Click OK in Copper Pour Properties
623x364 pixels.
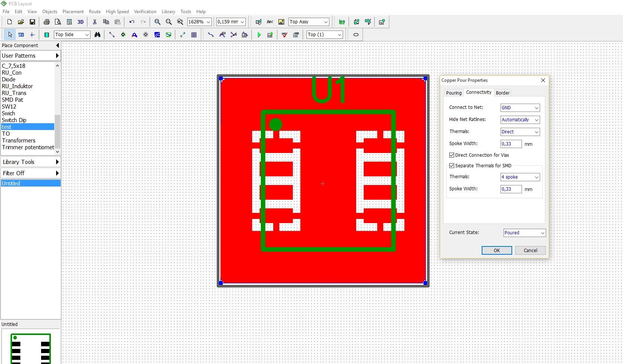click(496, 251)
